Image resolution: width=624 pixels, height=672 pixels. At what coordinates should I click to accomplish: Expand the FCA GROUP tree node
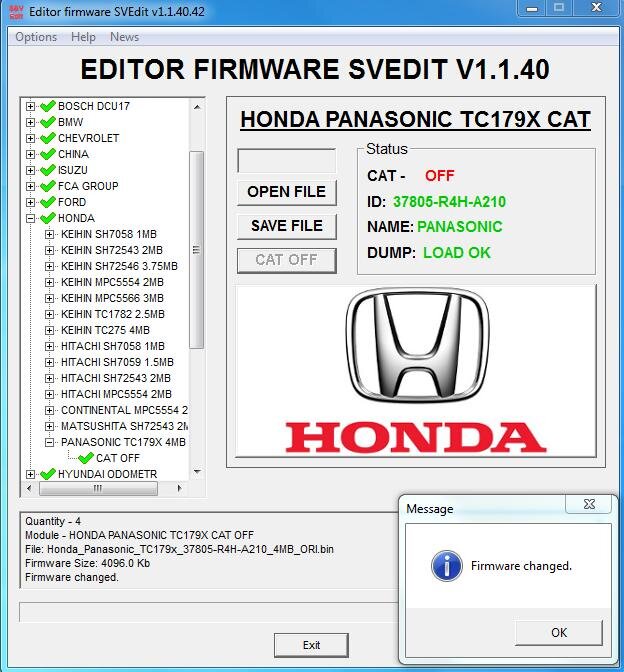(30, 186)
